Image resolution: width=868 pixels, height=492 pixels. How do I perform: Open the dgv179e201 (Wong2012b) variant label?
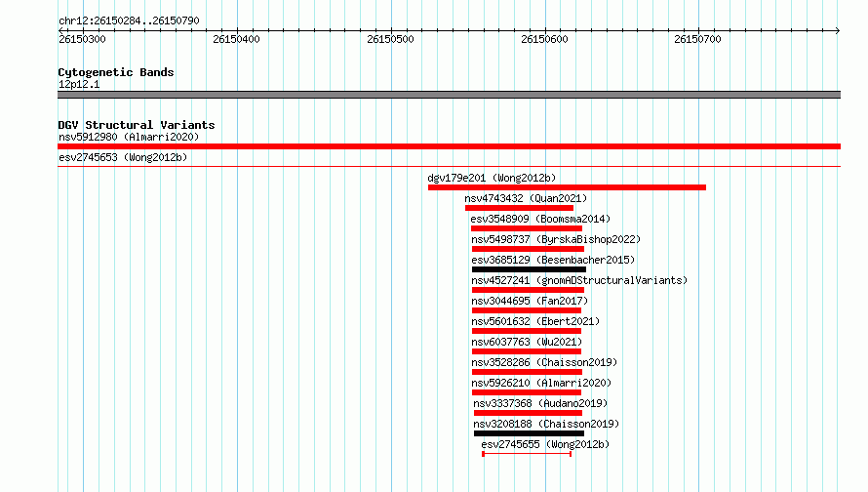492,178
